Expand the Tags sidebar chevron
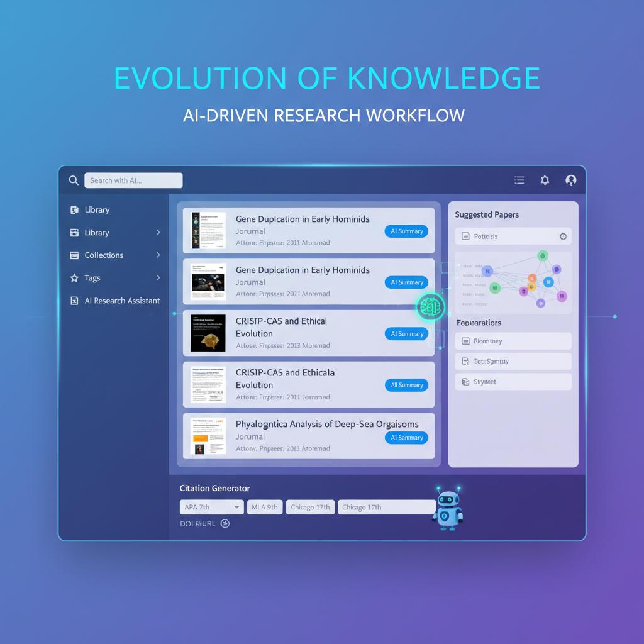The height and width of the screenshot is (644, 644). [x=158, y=278]
